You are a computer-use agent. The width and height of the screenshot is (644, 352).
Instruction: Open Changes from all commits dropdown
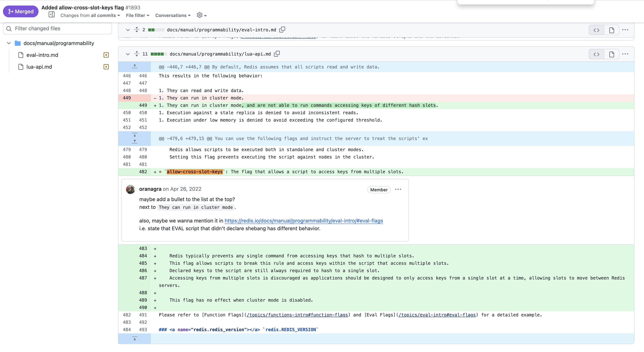click(90, 15)
